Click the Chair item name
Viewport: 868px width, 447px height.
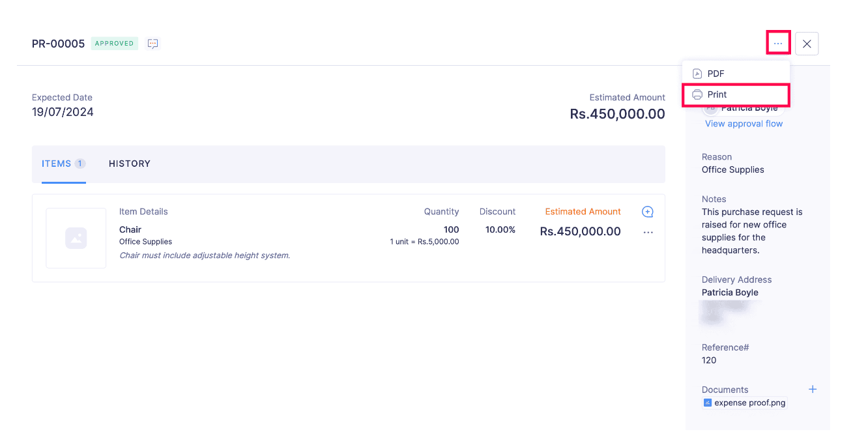130,229
